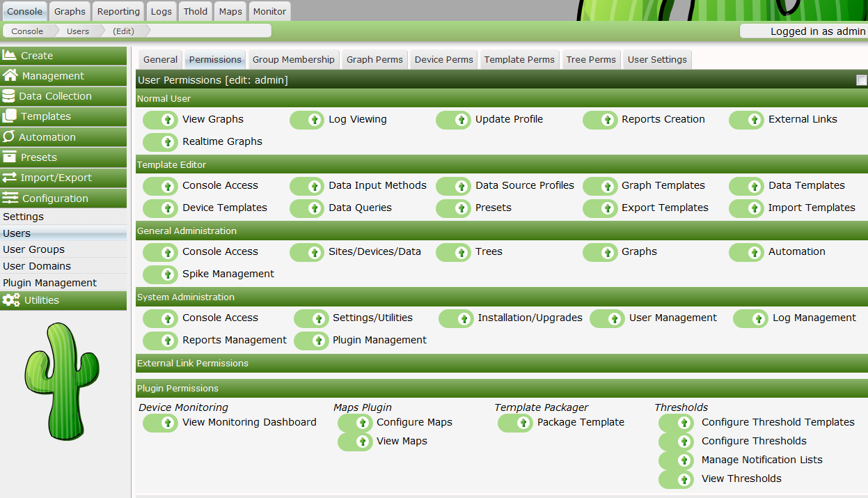This screenshot has width=868, height=498.
Task: Toggle the Package Template permission
Action: [x=515, y=423]
